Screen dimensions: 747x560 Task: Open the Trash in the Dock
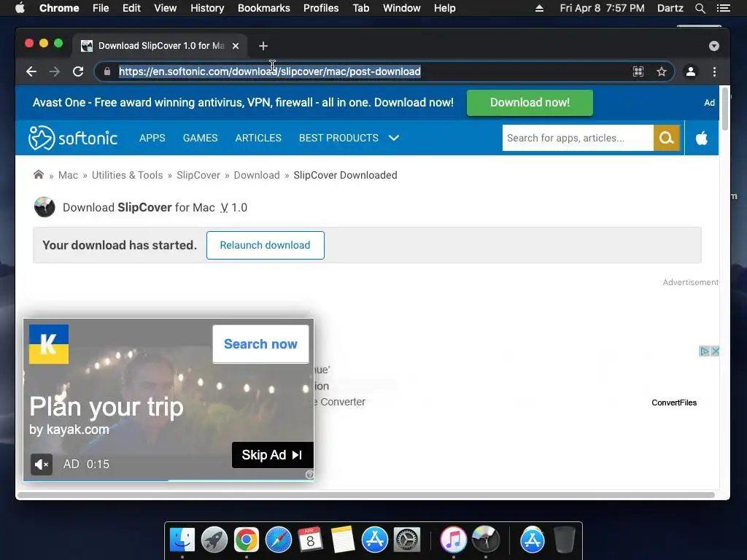pyautogui.click(x=565, y=540)
